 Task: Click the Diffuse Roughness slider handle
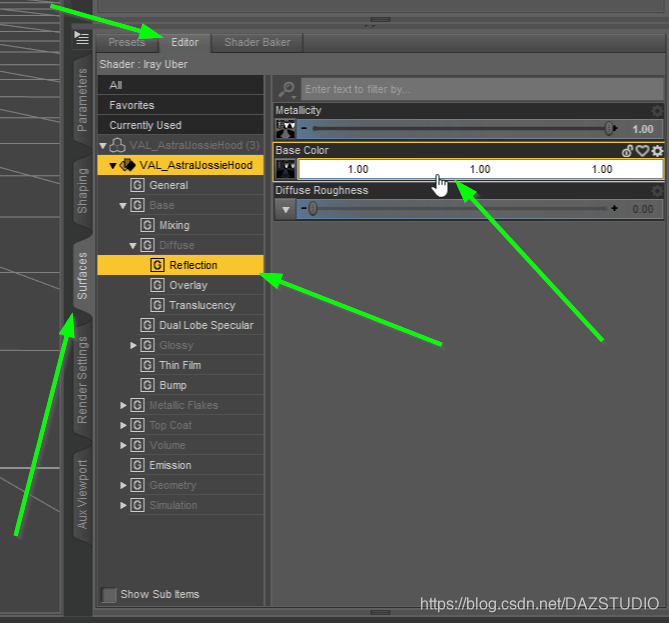[x=313, y=209]
